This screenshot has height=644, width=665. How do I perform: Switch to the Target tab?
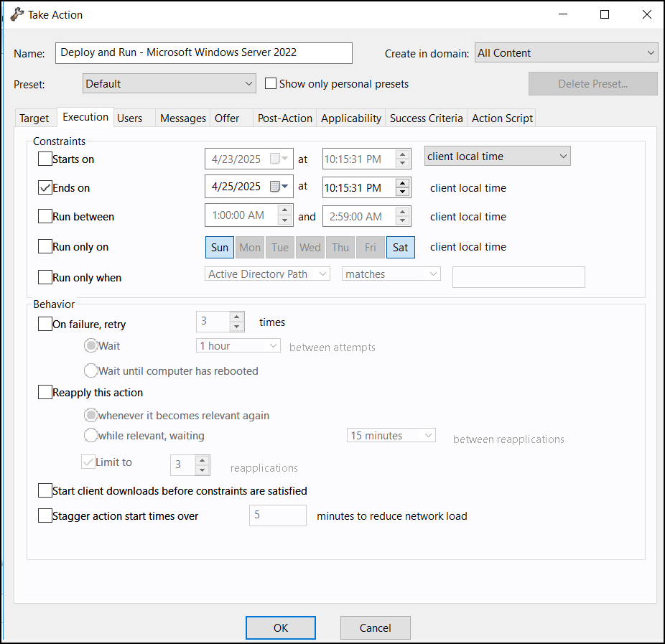pos(35,118)
